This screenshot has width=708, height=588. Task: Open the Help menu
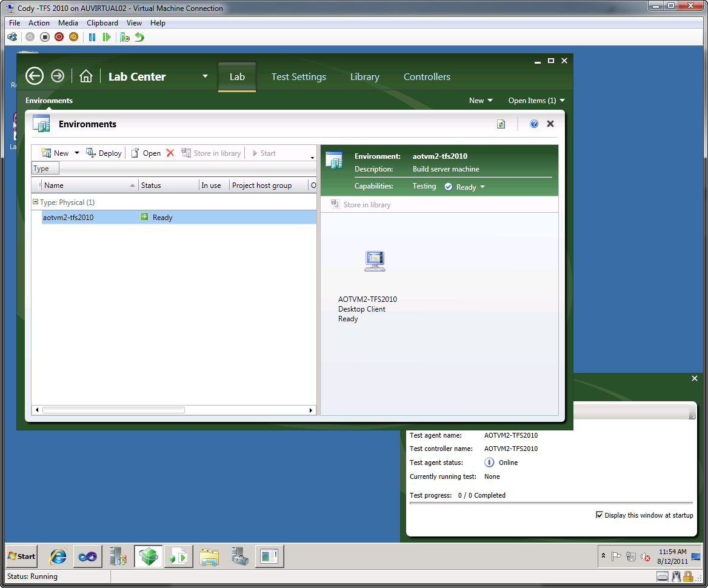click(158, 22)
